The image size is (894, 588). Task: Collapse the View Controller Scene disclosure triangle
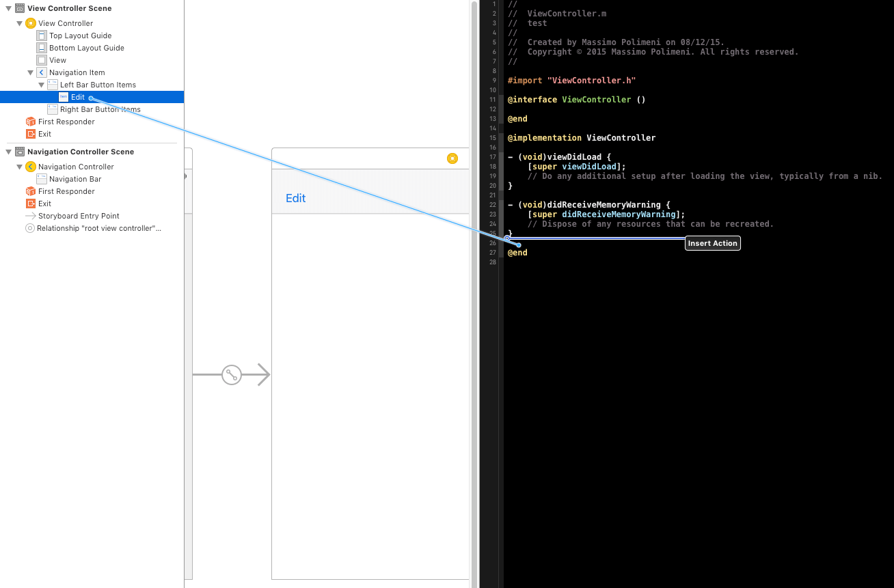[8, 8]
